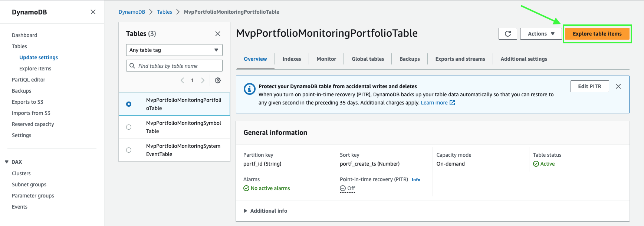This screenshot has height=226, width=644.
Task: Collapse the DAX sidebar section
Action: point(7,162)
